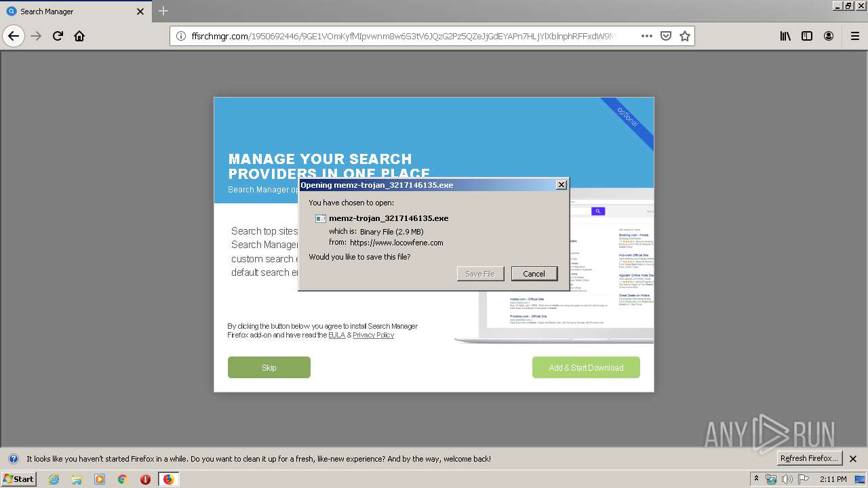The width and height of the screenshot is (868, 488).
Task: Open the EULA link
Action: pyautogui.click(x=336, y=335)
